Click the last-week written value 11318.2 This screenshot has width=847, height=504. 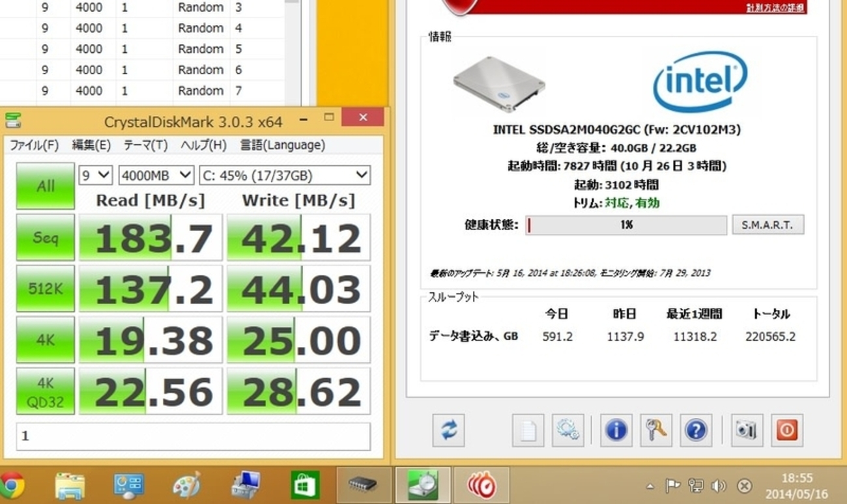click(695, 337)
